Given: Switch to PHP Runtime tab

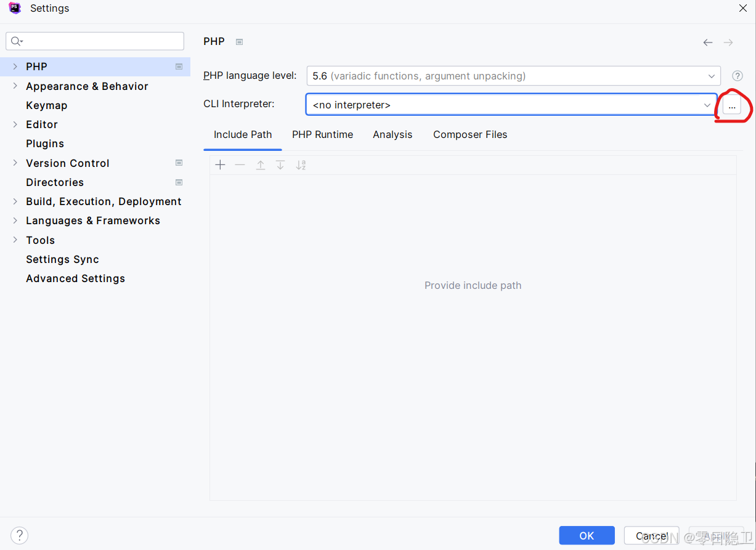Looking at the screenshot, I should point(322,134).
